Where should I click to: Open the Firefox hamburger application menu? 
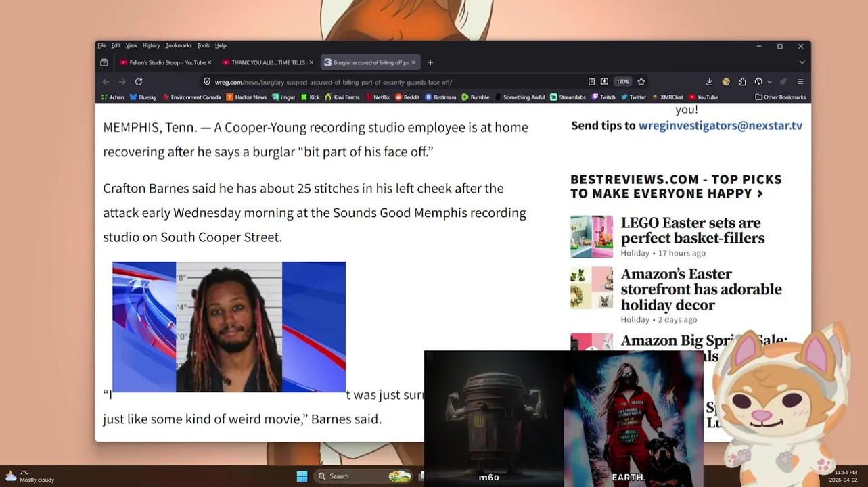800,82
